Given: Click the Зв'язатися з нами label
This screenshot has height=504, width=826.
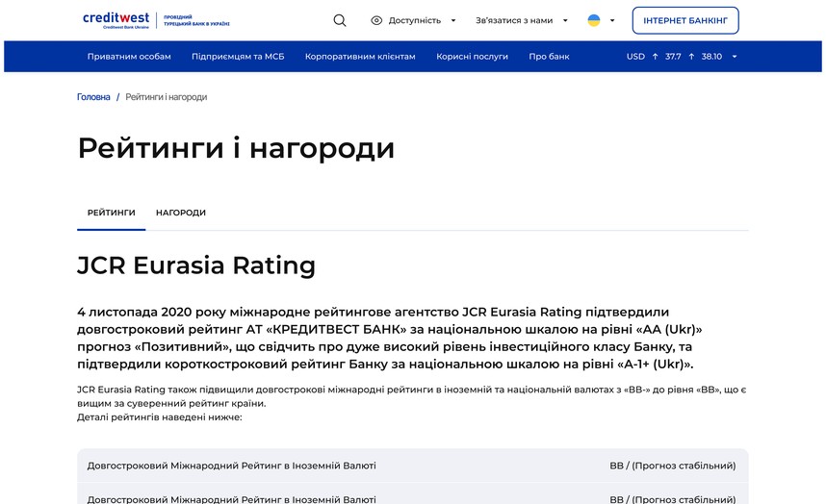Looking at the screenshot, I should [514, 20].
